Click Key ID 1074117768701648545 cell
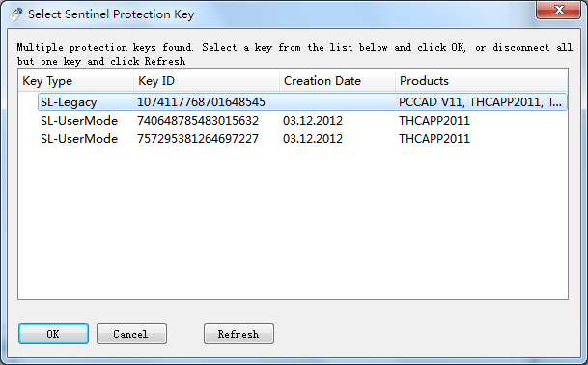588x365 pixels. (x=201, y=102)
